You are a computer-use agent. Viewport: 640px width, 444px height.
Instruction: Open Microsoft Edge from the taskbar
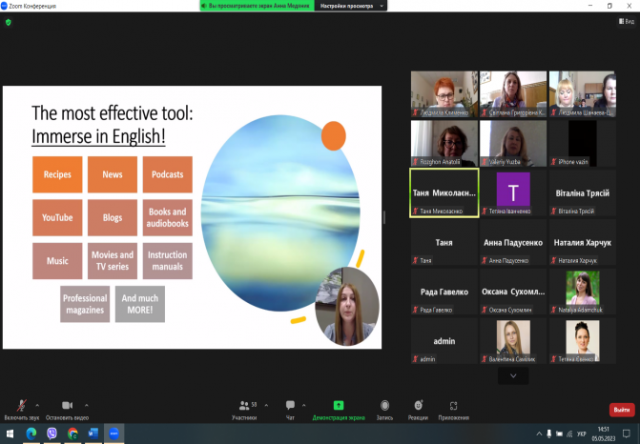coord(31,433)
